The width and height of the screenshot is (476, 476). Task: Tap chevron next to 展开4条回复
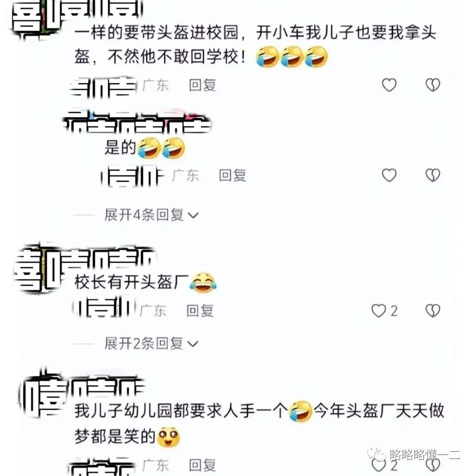[193, 216]
